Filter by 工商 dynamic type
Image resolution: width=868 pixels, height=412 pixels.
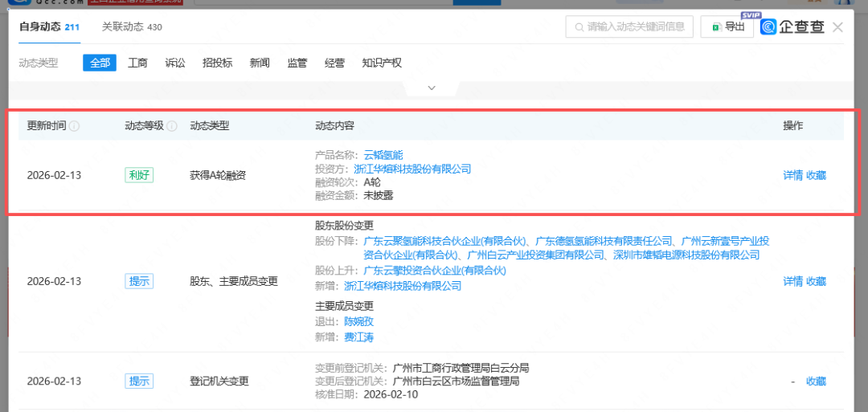coord(137,63)
